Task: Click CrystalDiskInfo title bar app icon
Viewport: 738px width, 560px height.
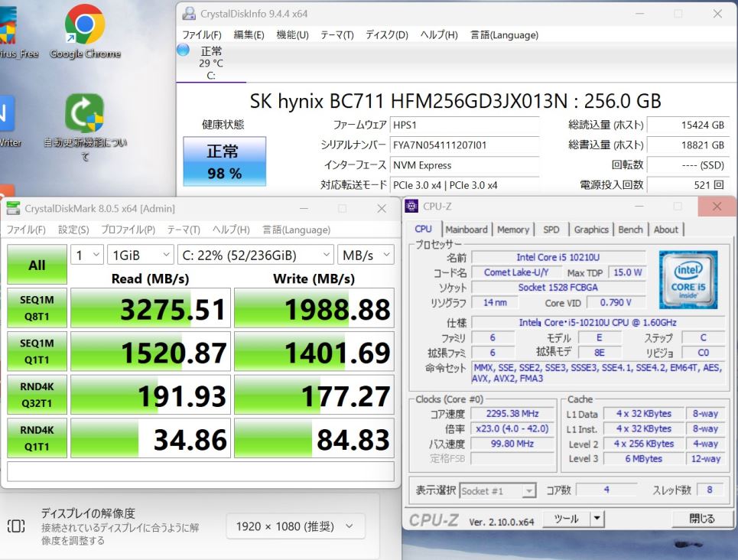Action: pos(189,13)
